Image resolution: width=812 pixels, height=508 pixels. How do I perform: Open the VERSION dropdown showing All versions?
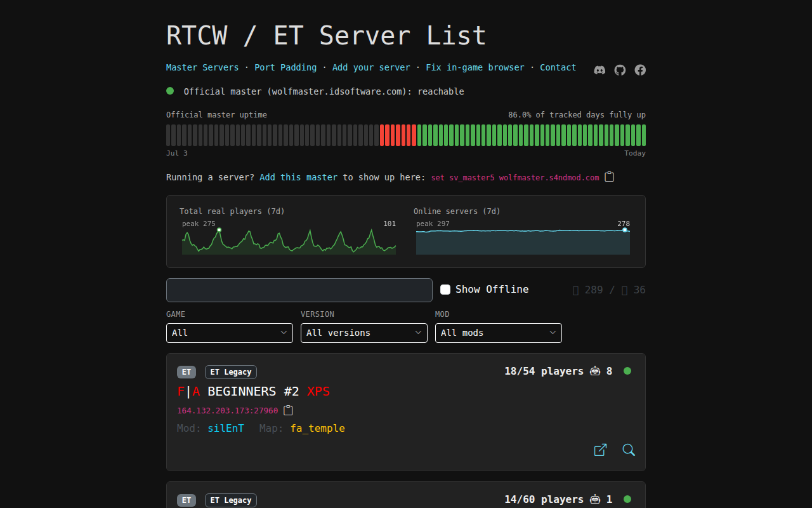click(x=364, y=333)
